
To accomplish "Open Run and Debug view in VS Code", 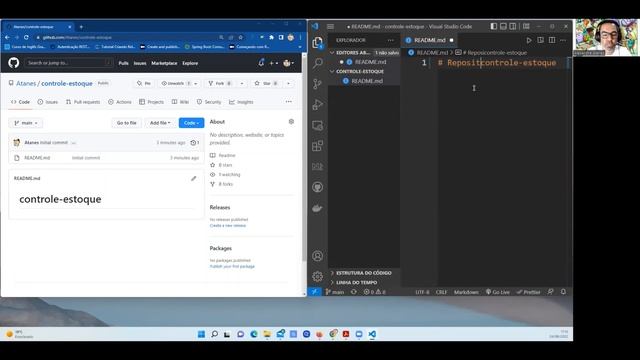I will coord(318,104).
